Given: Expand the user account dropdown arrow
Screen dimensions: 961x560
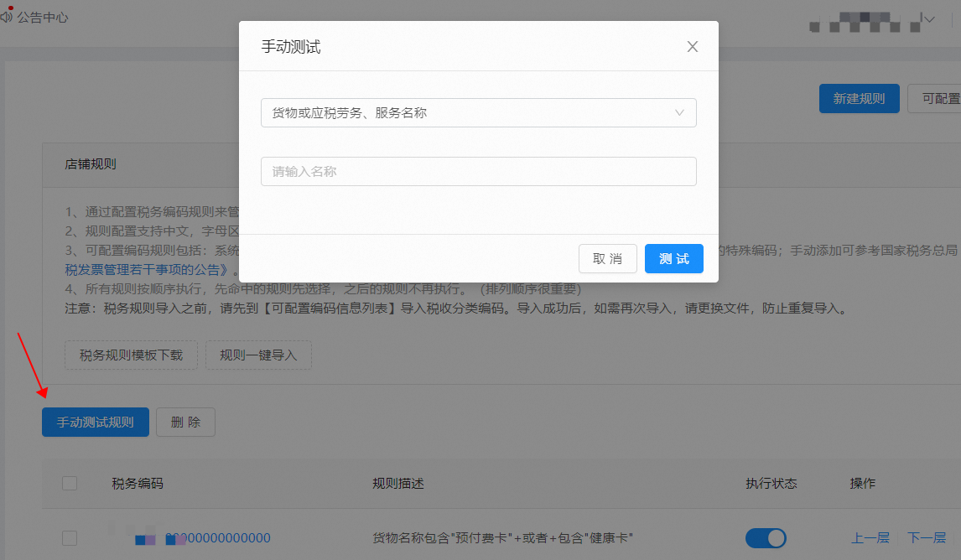Looking at the screenshot, I should coord(929,19).
